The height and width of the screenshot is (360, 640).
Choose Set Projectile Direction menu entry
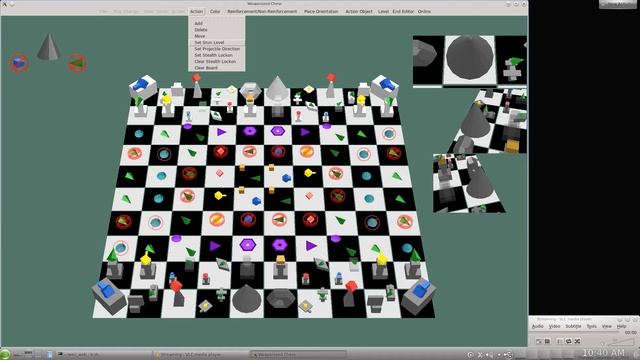click(217, 49)
